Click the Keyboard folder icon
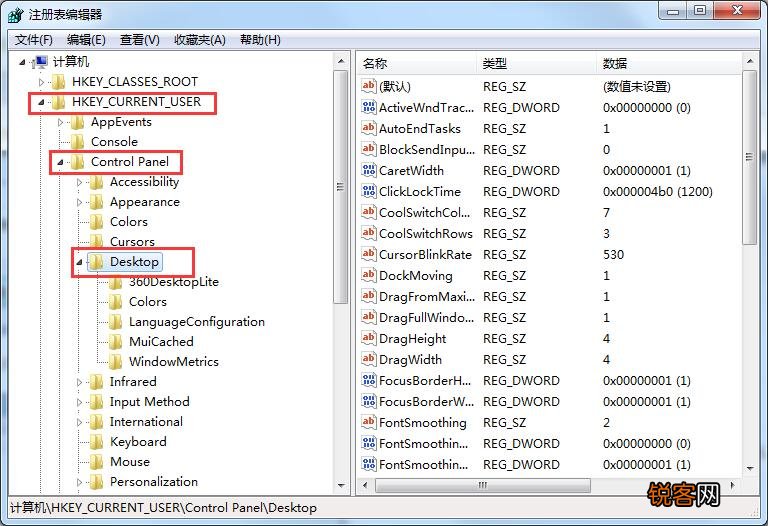Viewport: 768px width, 526px height. [96, 442]
